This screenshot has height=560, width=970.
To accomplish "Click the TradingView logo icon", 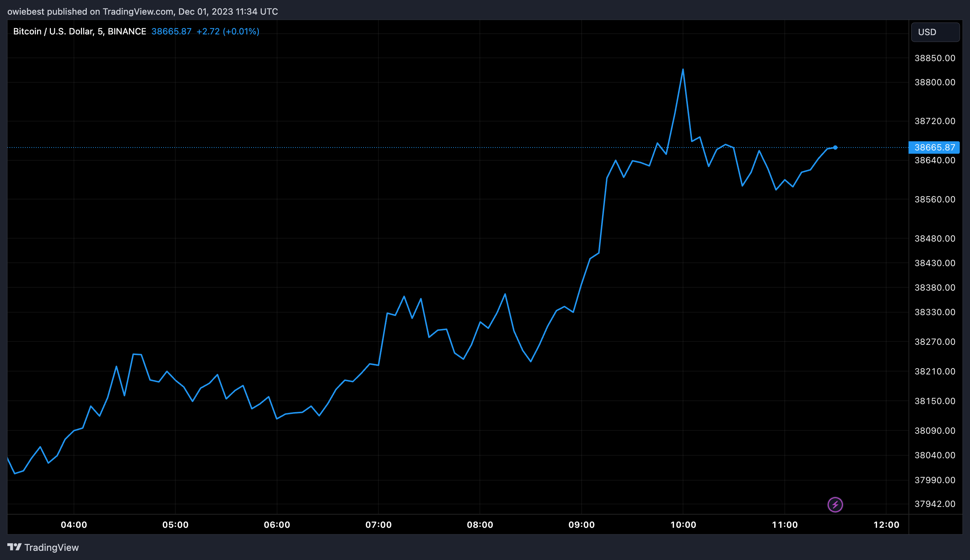I will 14,547.
